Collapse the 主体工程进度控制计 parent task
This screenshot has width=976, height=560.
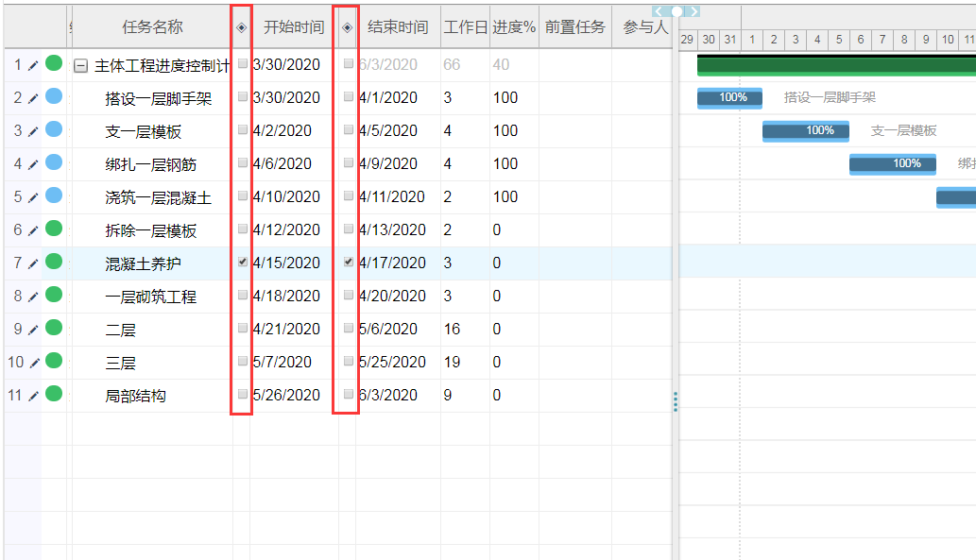81,66
